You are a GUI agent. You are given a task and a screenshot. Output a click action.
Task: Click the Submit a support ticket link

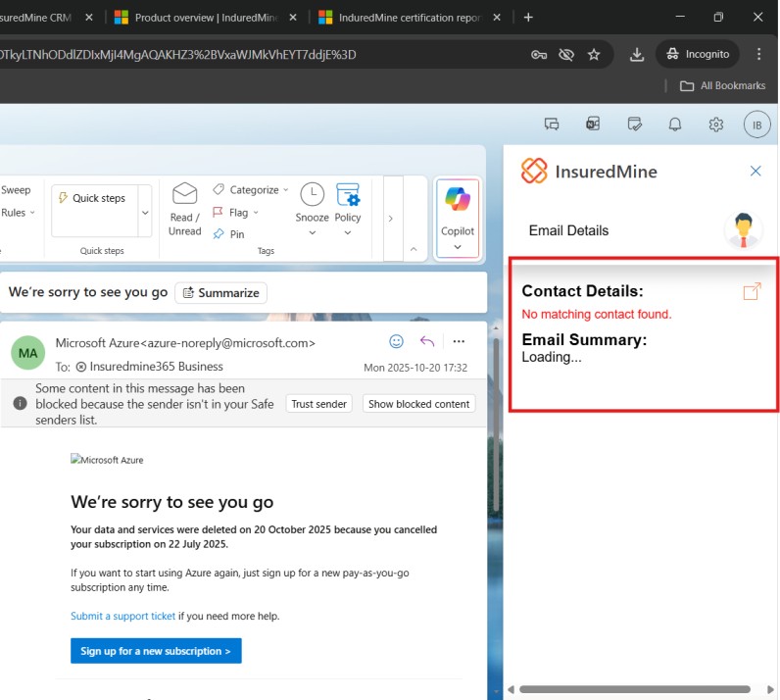click(x=122, y=616)
